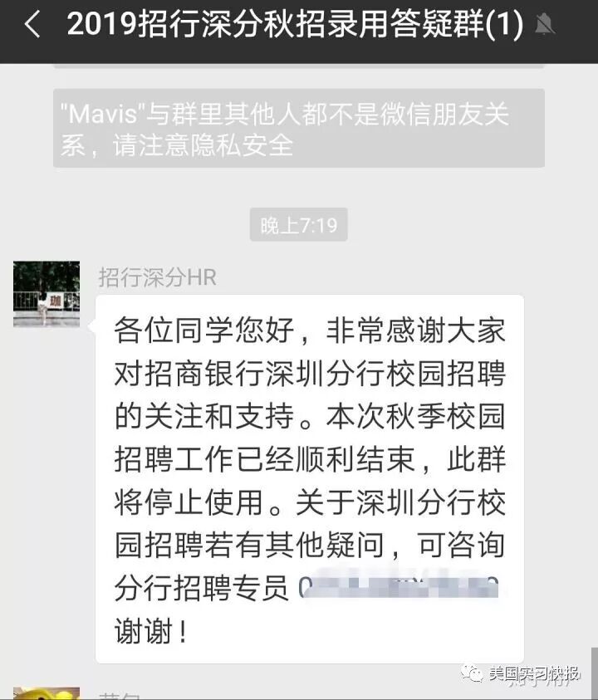Click the muted notifications bell icon
The image size is (598, 700).
545,23
